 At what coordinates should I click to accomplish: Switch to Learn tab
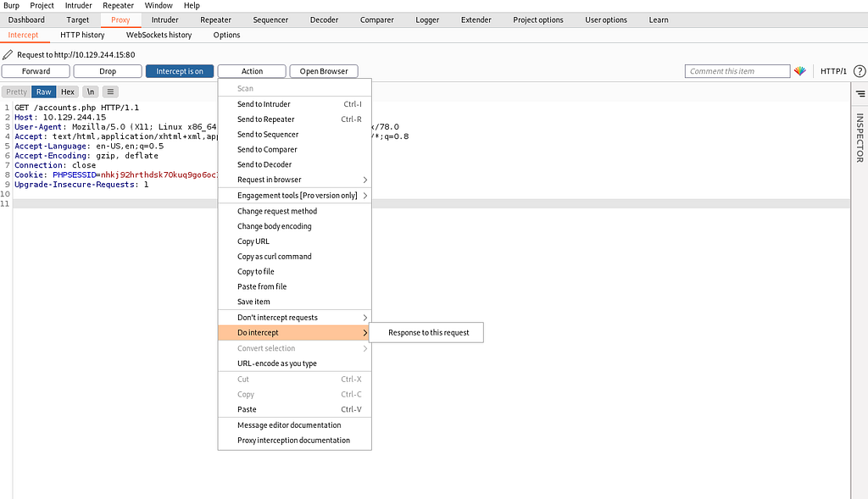click(x=659, y=20)
